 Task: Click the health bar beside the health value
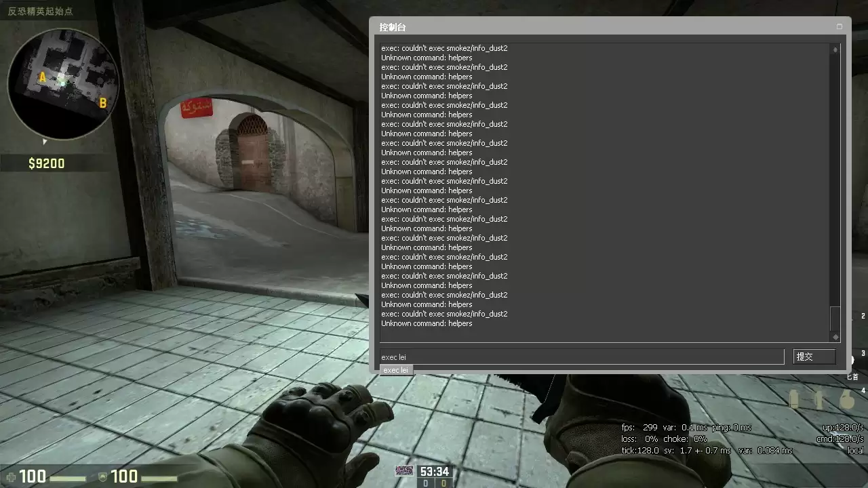click(x=68, y=479)
